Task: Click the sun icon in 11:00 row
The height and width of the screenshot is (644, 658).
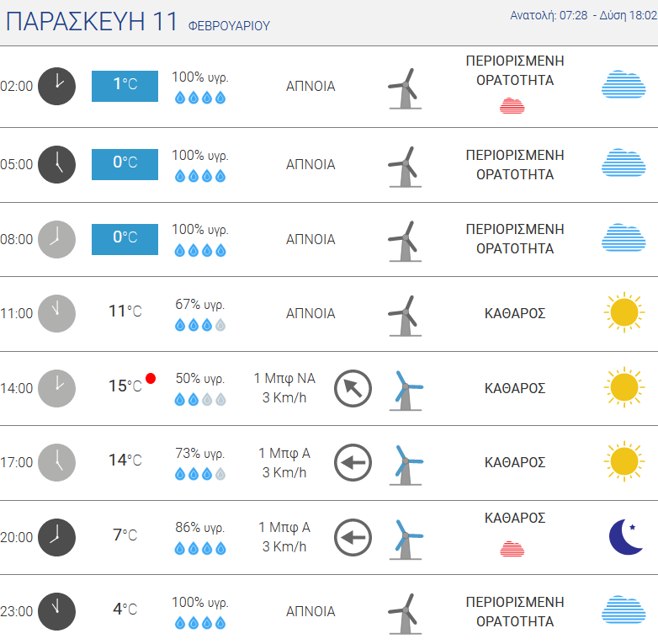Action: click(624, 312)
